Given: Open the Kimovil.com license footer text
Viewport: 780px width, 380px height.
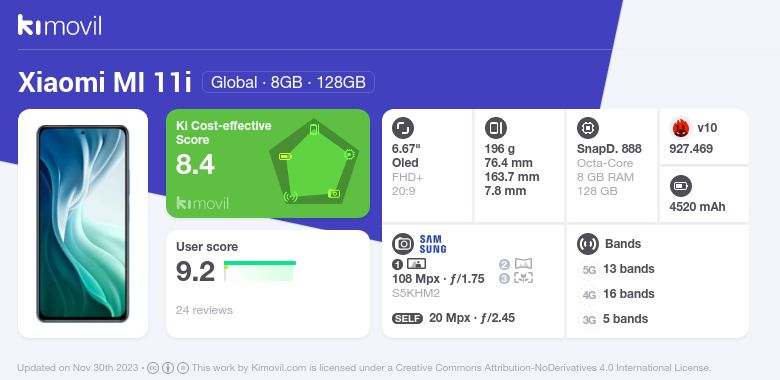Looking at the screenshot, I should pyautogui.click(x=451, y=368).
